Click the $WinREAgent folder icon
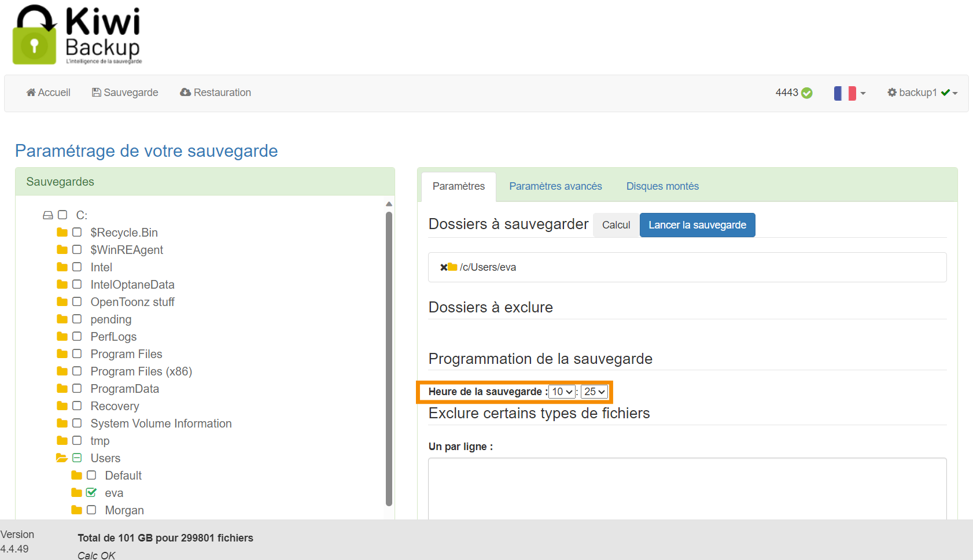The height and width of the screenshot is (560, 973). [62, 250]
